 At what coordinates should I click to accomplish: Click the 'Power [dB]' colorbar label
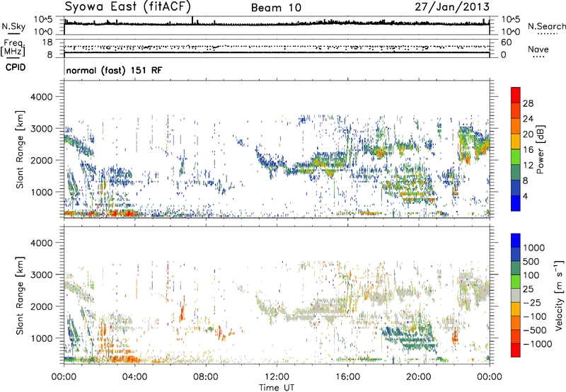(x=541, y=149)
